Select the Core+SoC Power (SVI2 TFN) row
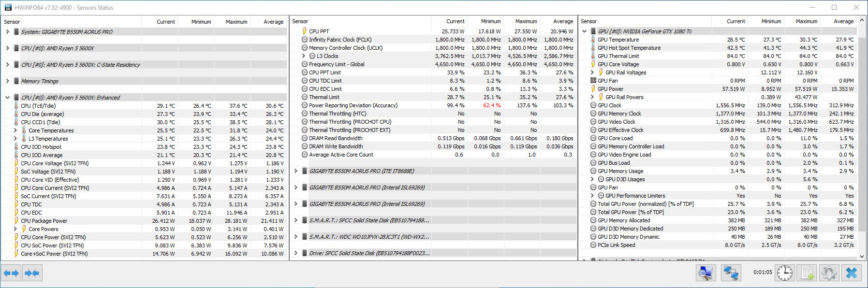This screenshot has width=868, height=288. pos(145,254)
